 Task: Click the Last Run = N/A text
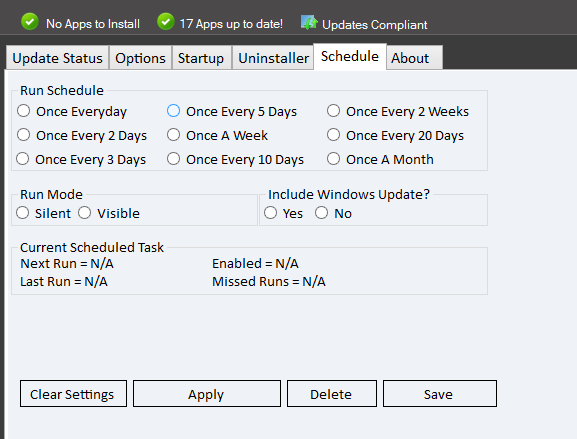(64, 282)
